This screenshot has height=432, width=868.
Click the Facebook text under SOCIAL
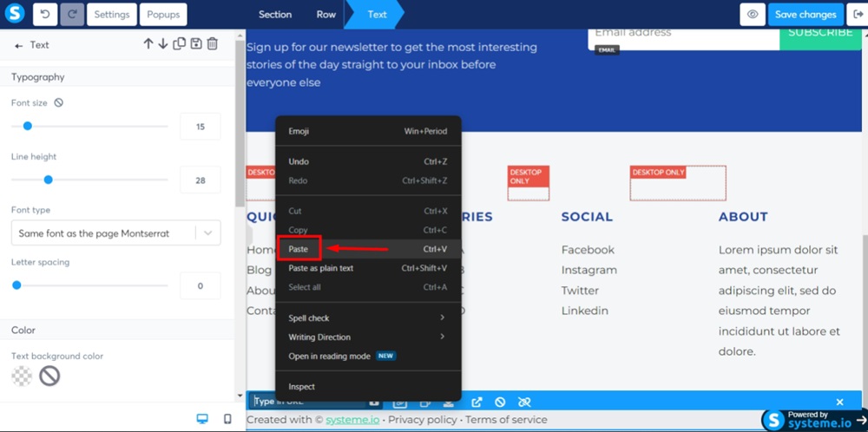[x=588, y=250]
